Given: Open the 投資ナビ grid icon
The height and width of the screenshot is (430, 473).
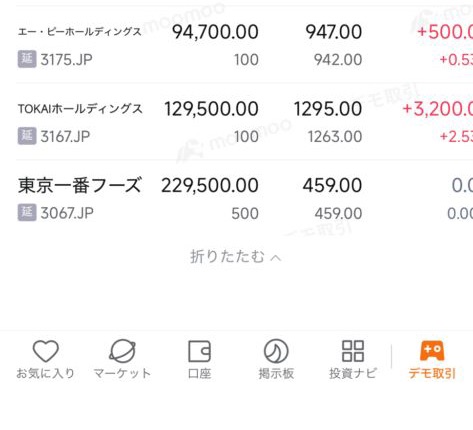Looking at the screenshot, I should 353,351.
